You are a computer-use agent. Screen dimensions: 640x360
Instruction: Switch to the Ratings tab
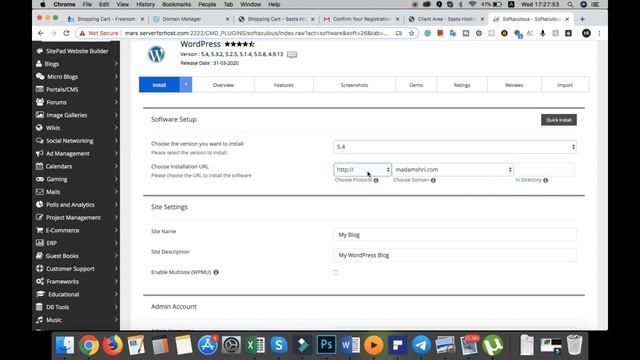tap(462, 85)
